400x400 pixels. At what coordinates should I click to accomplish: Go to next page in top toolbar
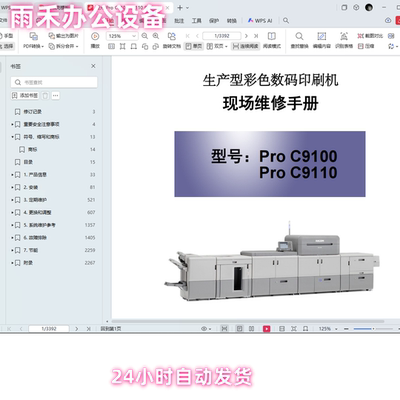(x=246, y=36)
